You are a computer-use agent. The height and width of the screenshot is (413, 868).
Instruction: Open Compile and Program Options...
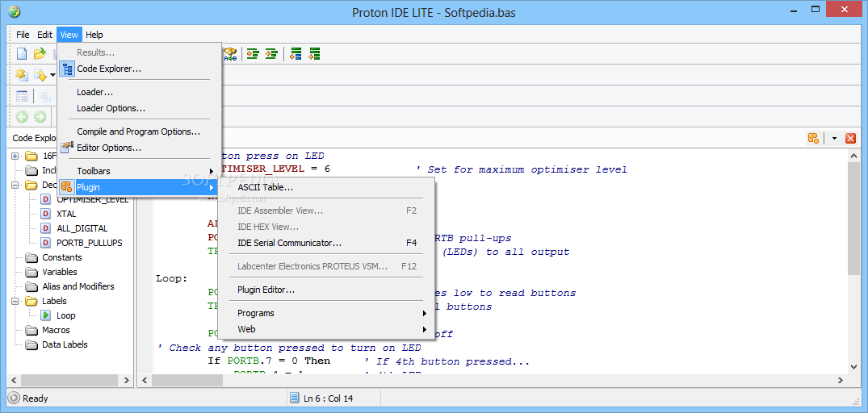pyautogui.click(x=140, y=131)
